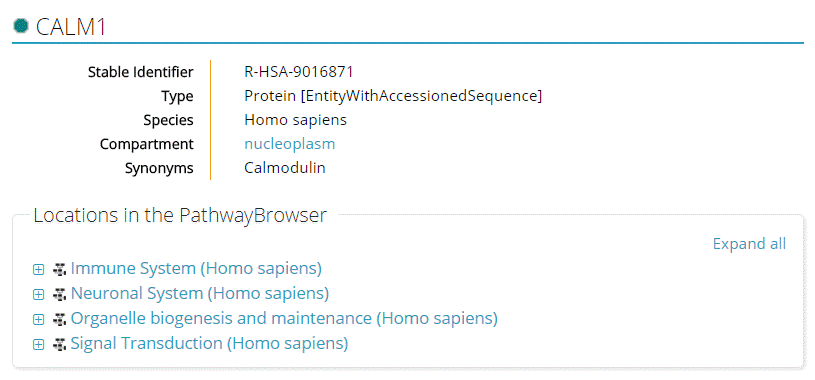Screen dimensions: 815x380
Task: Open the Signal Transduction (Homo sapiens) pathway
Action: point(209,344)
